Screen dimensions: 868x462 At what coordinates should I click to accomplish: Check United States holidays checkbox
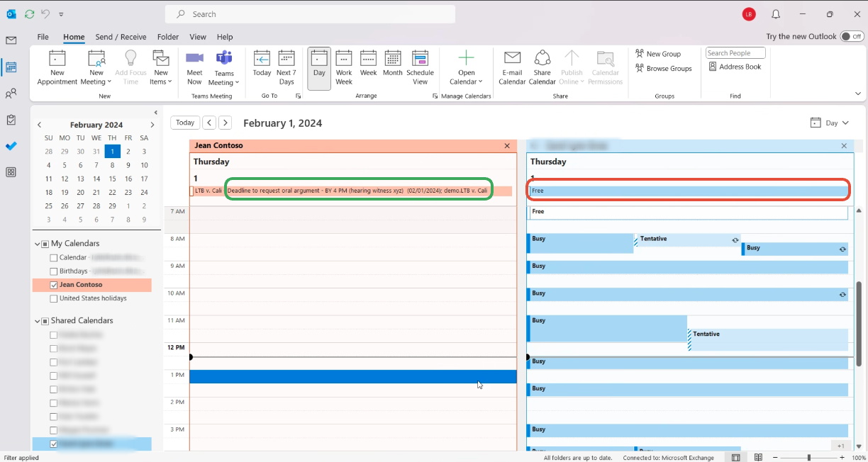pyautogui.click(x=54, y=298)
